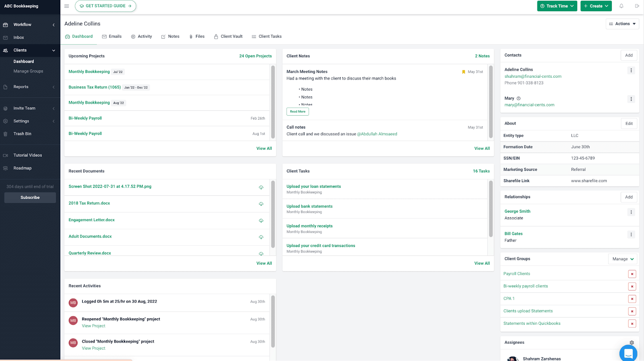Remove Statements within Quickbooks group
This screenshot has height=361, width=644.
pos(632,324)
